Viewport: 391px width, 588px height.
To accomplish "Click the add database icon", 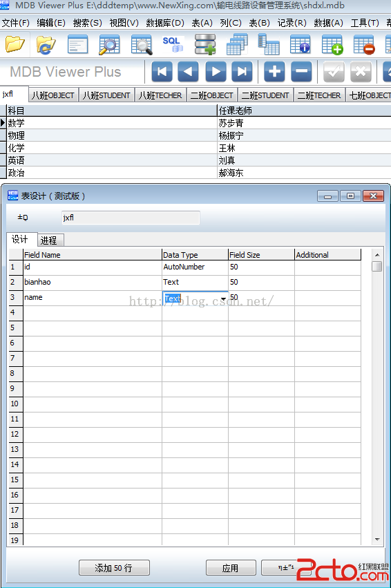I will click(205, 44).
